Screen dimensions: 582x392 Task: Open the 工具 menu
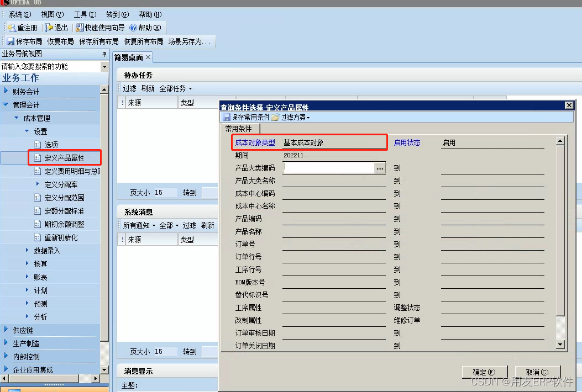[85, 14]
